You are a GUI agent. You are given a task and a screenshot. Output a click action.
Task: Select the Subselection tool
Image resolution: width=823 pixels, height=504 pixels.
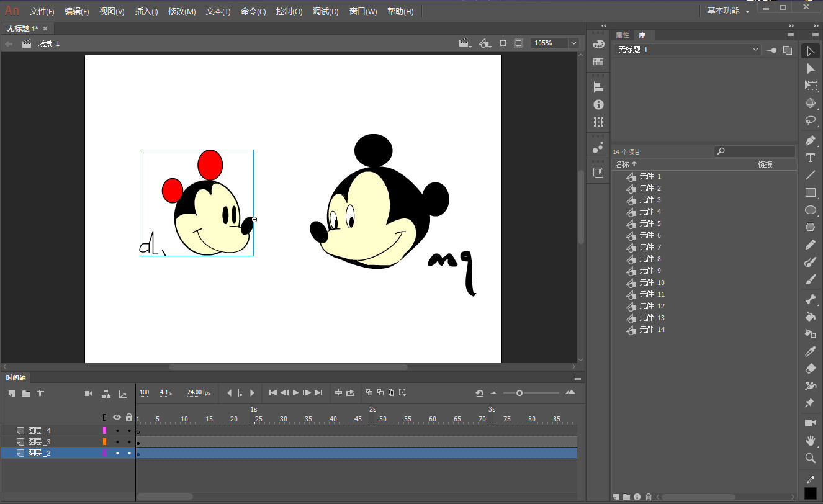(x=811, y=68)
